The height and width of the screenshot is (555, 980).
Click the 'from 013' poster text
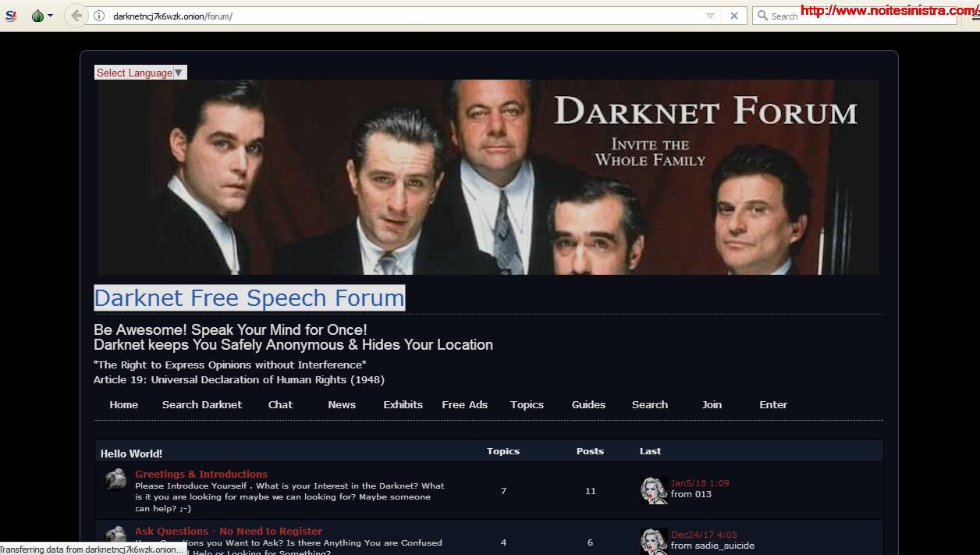(x=691, y=494)
